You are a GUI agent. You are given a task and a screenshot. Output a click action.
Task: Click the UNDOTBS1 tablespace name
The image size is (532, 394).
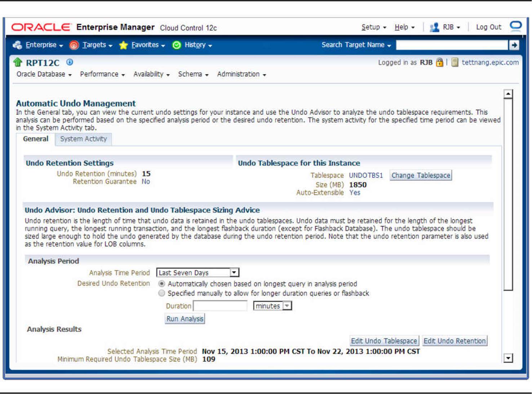coord(366,175)
